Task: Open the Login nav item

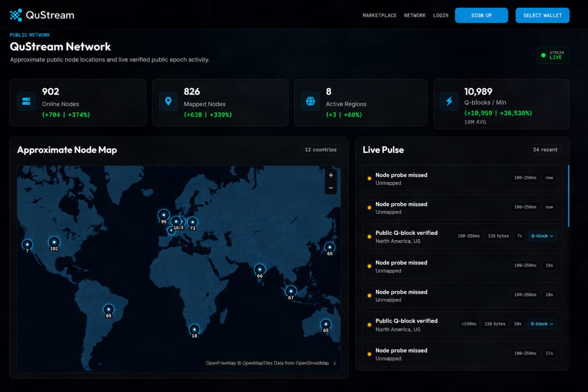Action: pos(441,16)
